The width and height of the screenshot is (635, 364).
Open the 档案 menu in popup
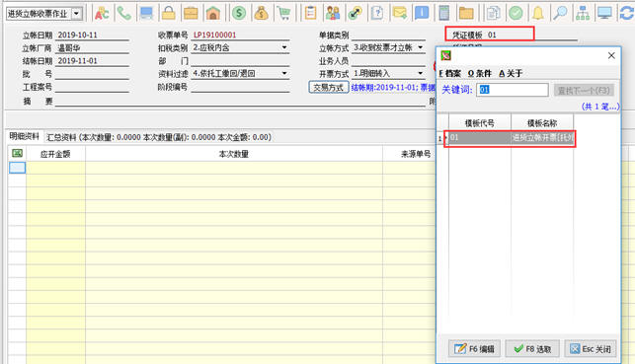pos(450,74)
